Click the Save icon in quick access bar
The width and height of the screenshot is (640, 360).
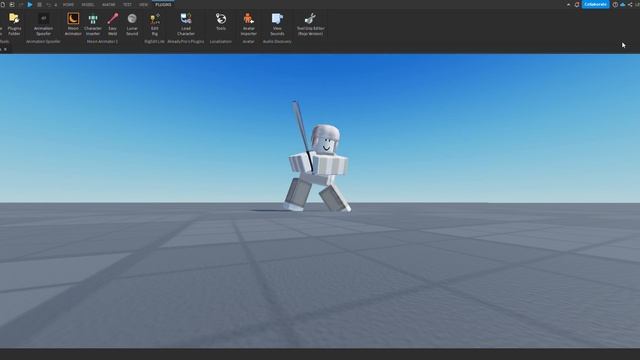(12, 4)
